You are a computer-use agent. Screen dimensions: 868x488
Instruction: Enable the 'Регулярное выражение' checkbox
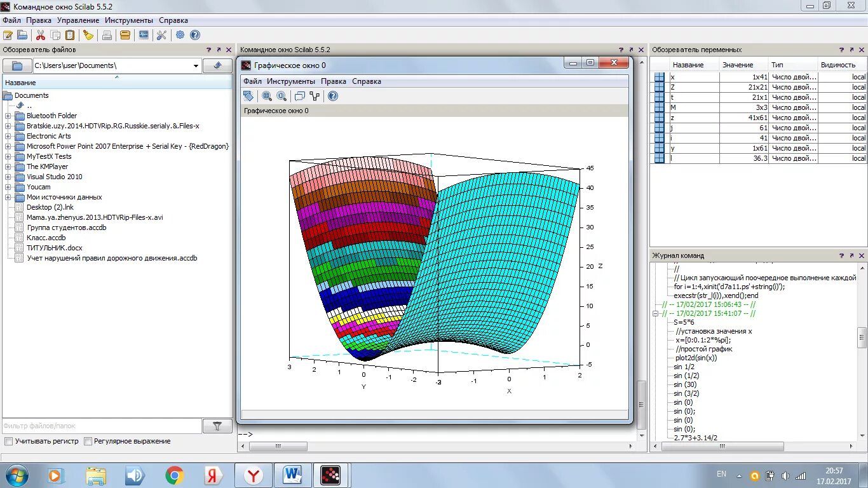[88, 441]
